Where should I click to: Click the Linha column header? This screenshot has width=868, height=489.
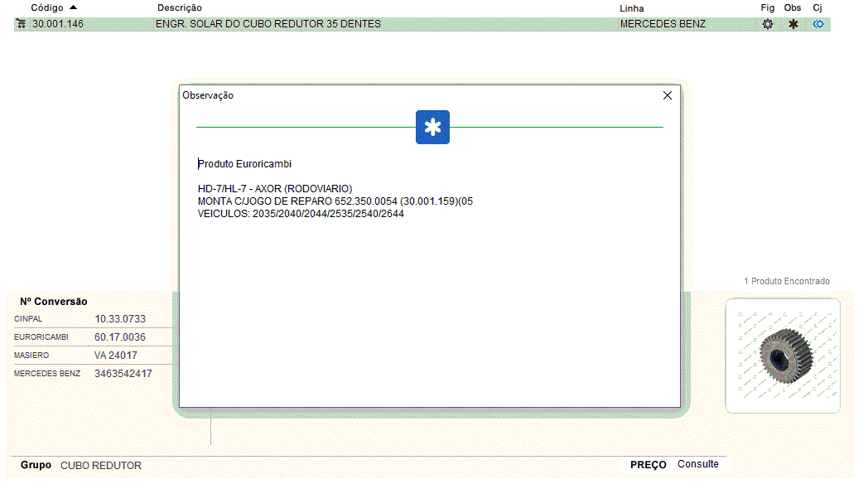631,7
